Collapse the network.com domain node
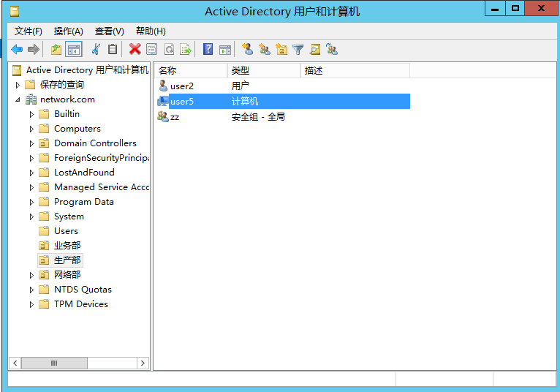The height and width of the screenshot is (392, 560). [x=18, y=99]
